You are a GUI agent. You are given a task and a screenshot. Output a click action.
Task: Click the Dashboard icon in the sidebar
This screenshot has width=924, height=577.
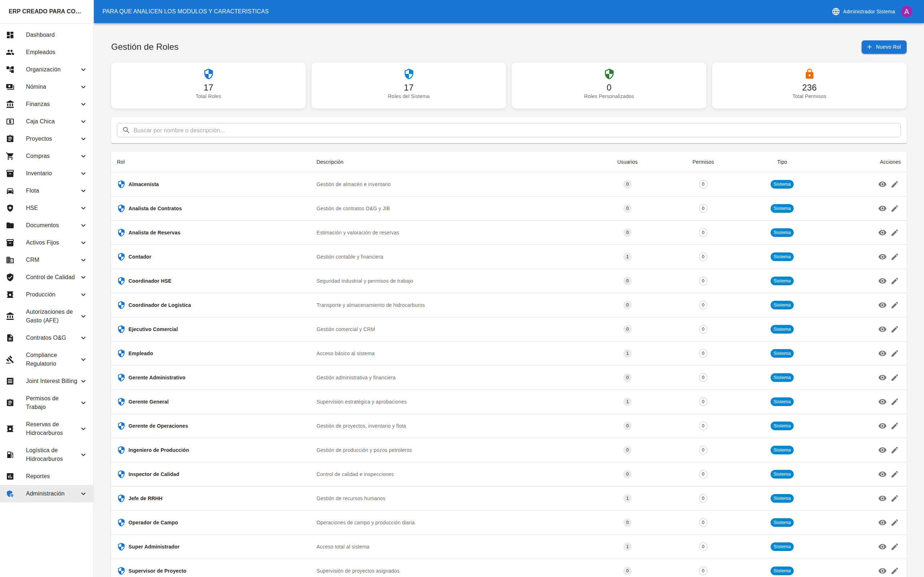point(10,35)
